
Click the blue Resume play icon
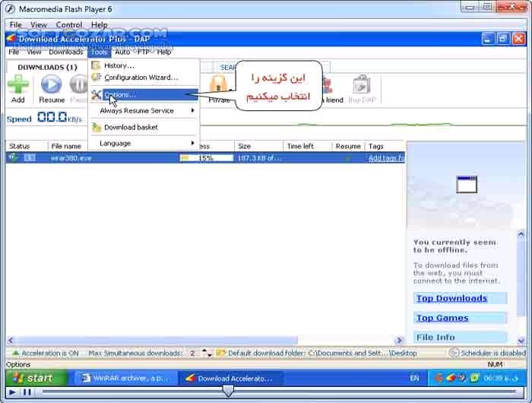(51, 84)
